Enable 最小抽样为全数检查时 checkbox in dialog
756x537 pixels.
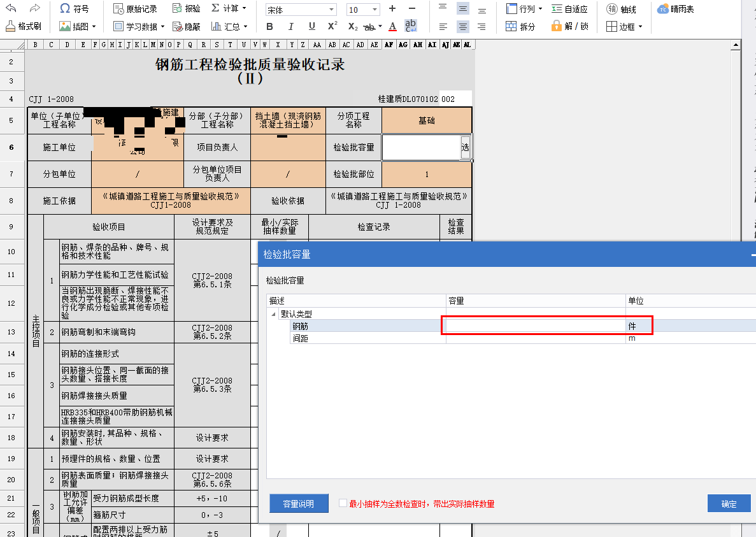coord(342,503)
